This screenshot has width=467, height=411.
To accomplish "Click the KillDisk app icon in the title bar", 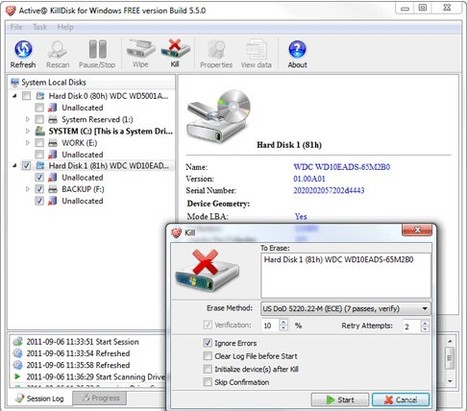I will pos(11,11).
